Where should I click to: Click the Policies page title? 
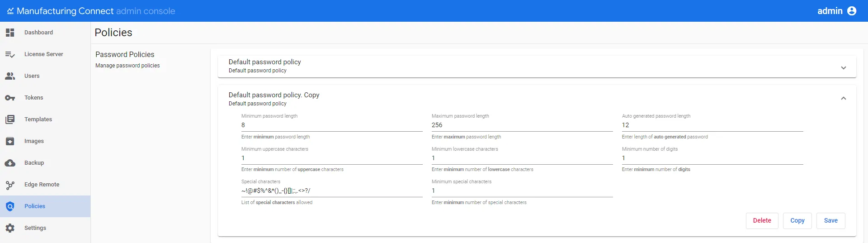click(113, 33)
